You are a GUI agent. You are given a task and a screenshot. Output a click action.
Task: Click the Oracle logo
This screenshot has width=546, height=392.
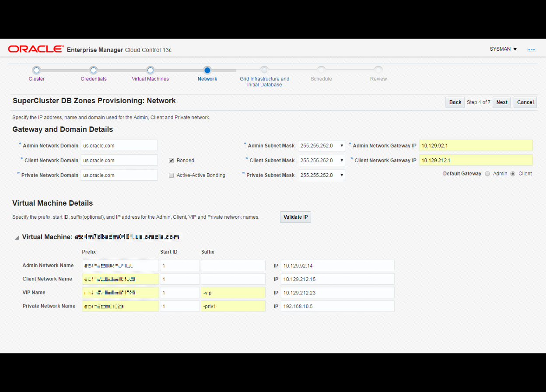(35, 49)
